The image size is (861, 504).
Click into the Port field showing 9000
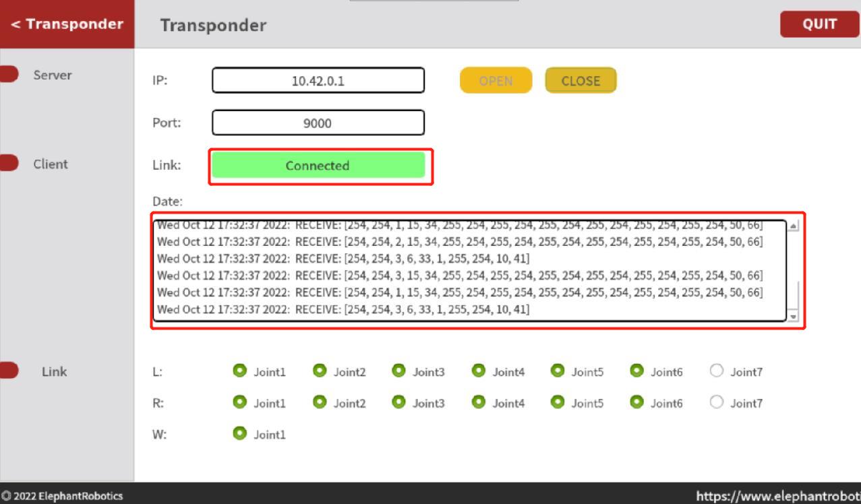[x=318, y=123]
